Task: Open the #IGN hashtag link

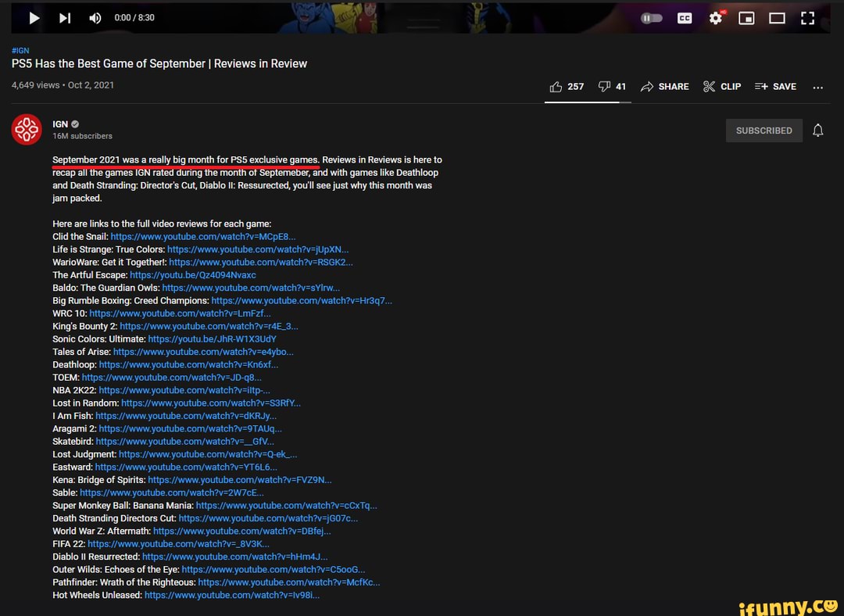Action: tap(20, 51)
